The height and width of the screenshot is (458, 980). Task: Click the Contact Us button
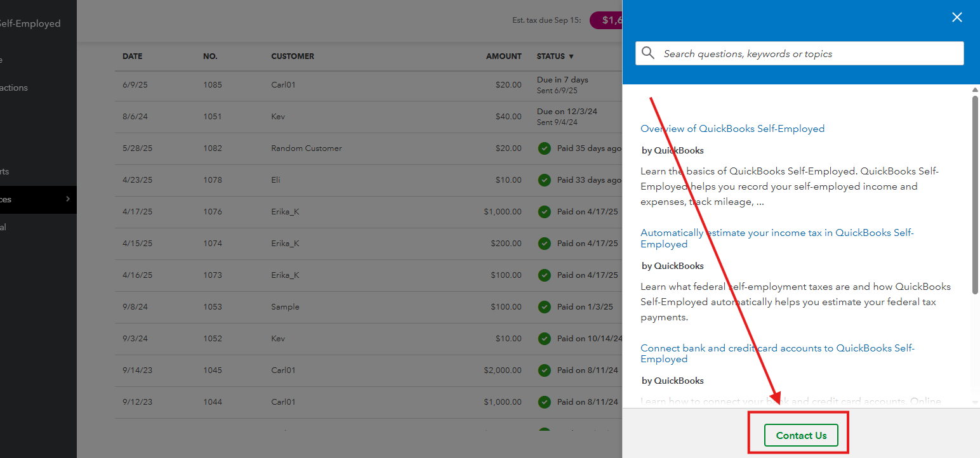(801, 435)
